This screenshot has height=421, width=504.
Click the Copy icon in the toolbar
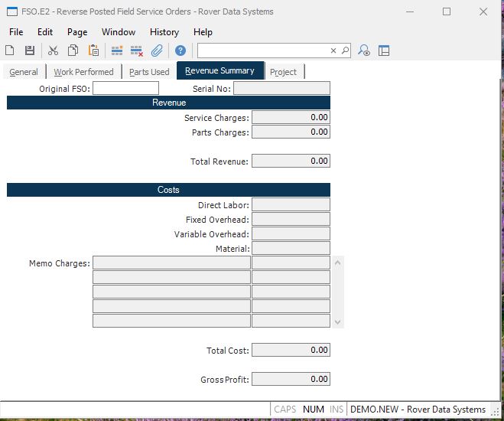(73, 51)
